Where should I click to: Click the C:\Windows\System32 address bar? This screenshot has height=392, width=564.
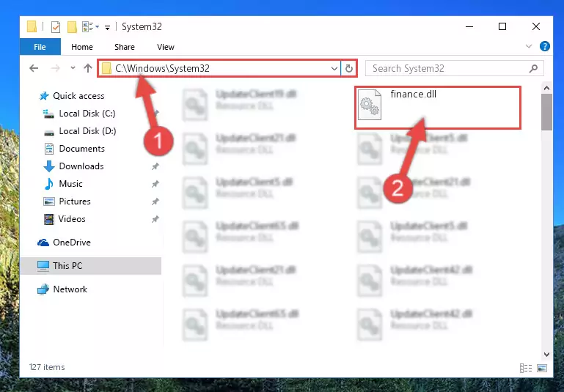tap(219, 68)
